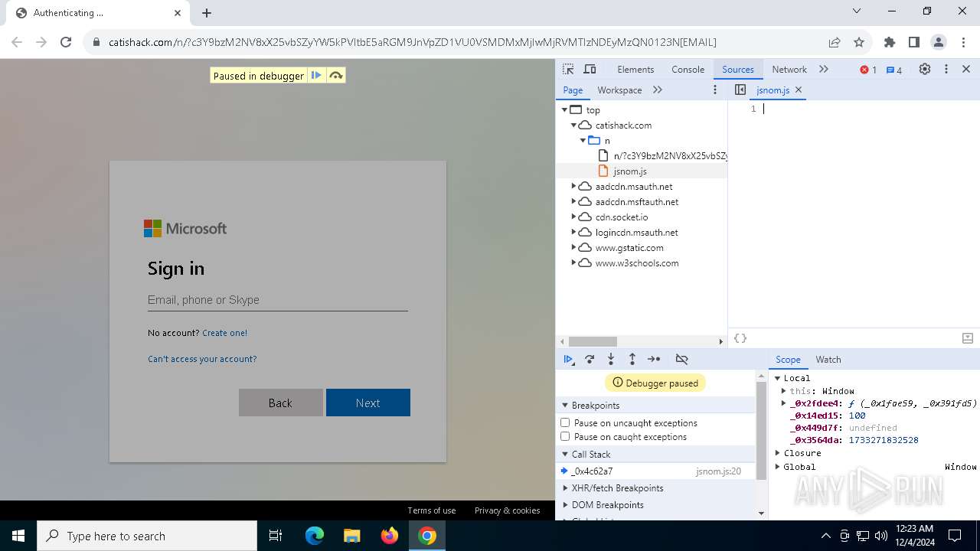Step over next function call
Viewport: 980px width, 551px height.
(x=590, y=359)
